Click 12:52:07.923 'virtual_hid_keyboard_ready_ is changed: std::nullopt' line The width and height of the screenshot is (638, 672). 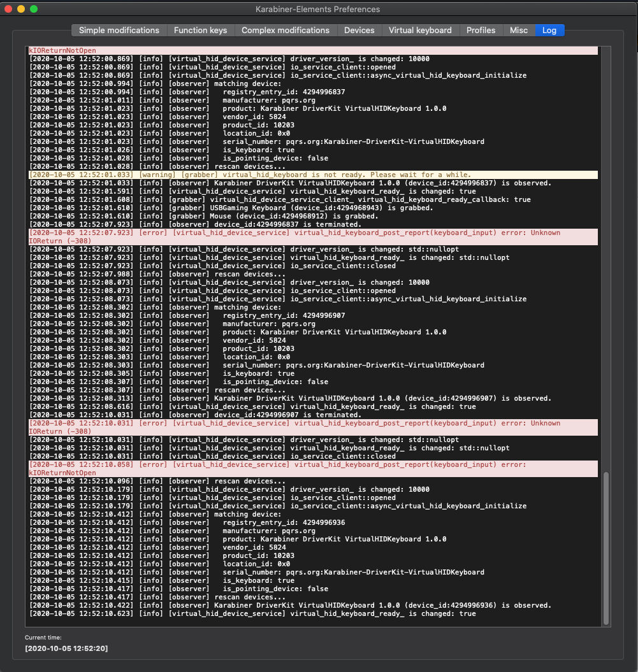click(x=269, y=257)
